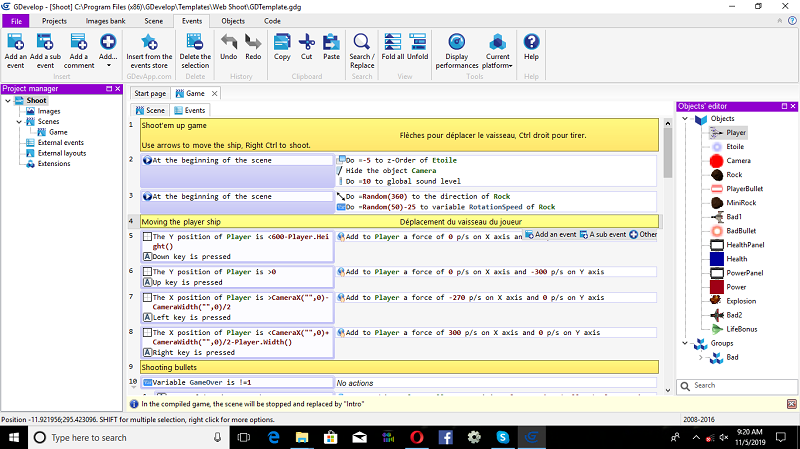
Task: Expand the Groups node in Objects editor
Action: click(686, 342)
